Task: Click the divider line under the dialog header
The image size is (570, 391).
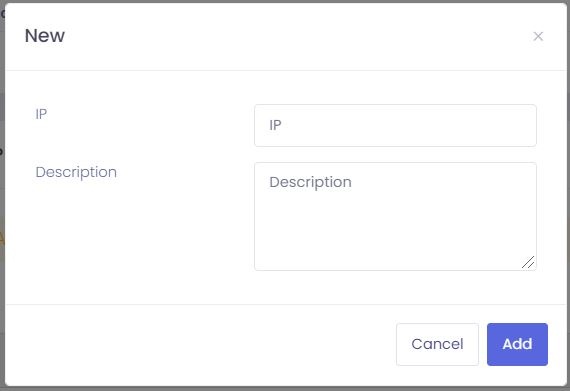Action: tap(286, 70)
